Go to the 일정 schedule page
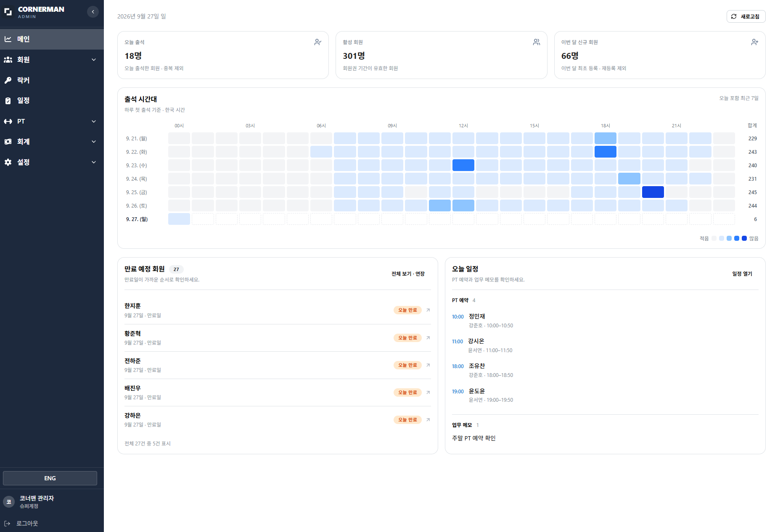This screenshot has width=775, height=532. point(52,100)
